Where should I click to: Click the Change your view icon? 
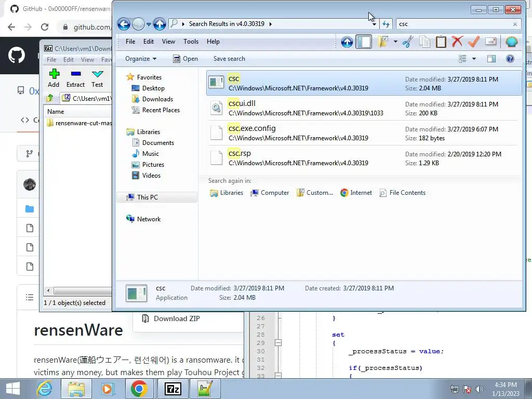tap(462, 59)
